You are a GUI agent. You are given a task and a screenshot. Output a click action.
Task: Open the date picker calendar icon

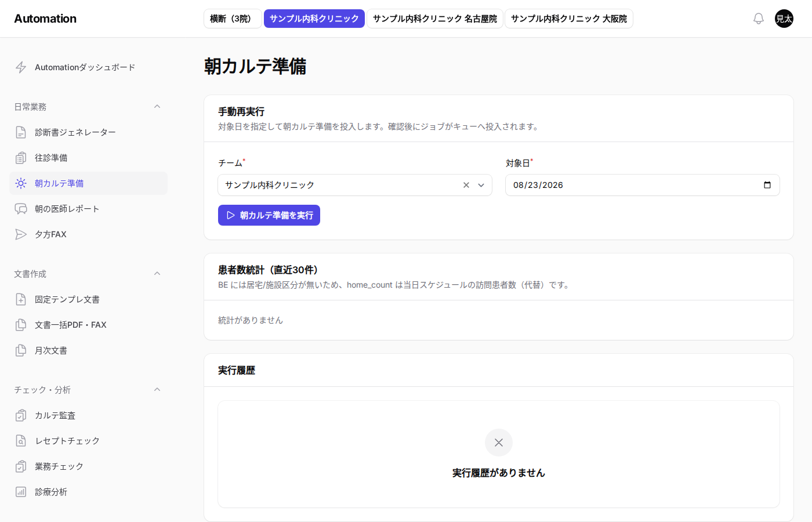pyautogui.click(x=767, y=185)
